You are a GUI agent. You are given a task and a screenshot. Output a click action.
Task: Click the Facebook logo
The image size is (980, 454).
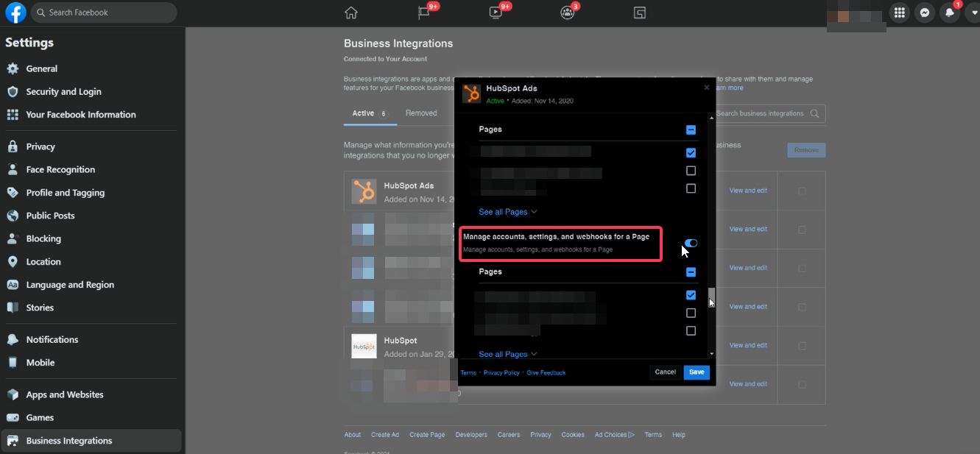coord(15,13)
